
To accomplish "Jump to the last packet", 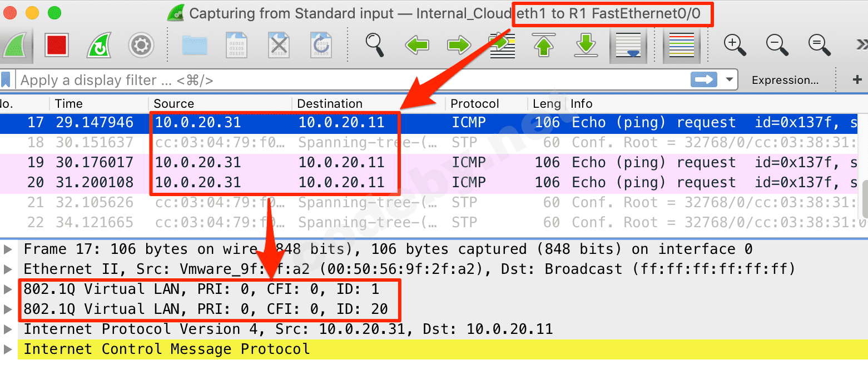I will click(585, 46).
